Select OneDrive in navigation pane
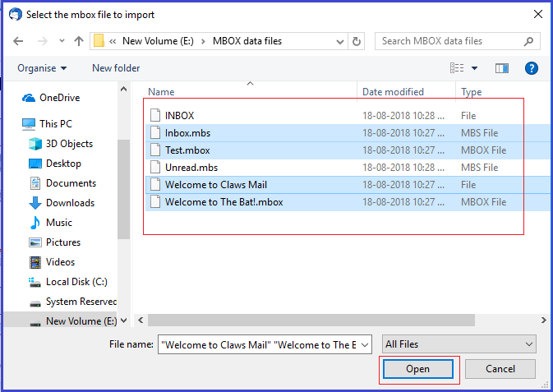This screenshot has height=392, width=553. coord(60,98)
